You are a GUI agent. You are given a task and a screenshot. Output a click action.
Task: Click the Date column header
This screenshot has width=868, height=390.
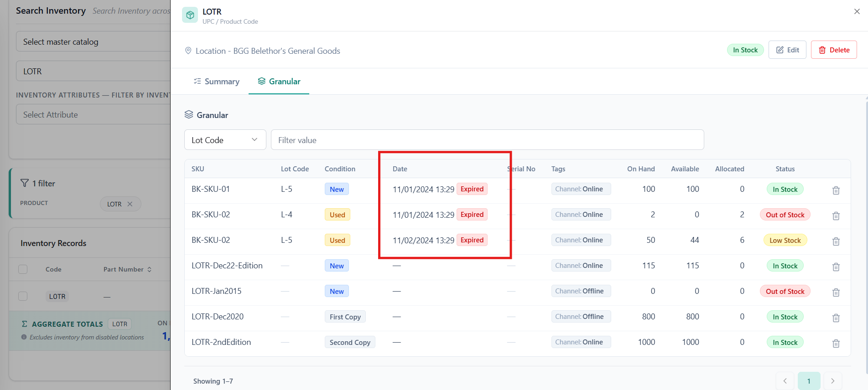pyautogui.click(x=400, y=169)
